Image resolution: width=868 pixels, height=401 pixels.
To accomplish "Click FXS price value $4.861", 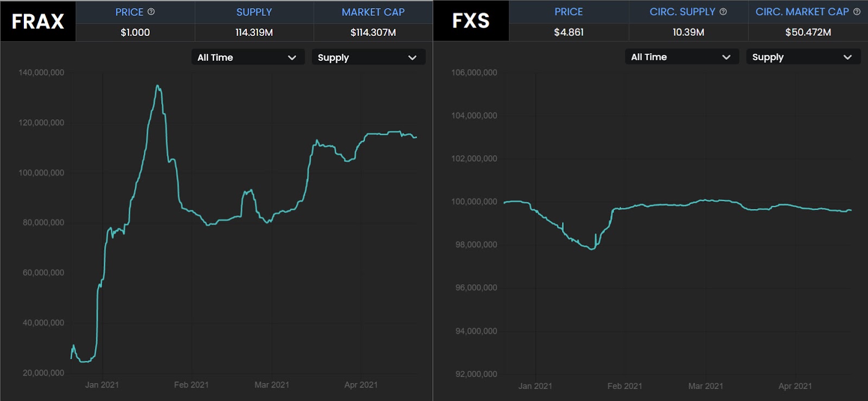I will pyautogui.click(x=569, y=32).
